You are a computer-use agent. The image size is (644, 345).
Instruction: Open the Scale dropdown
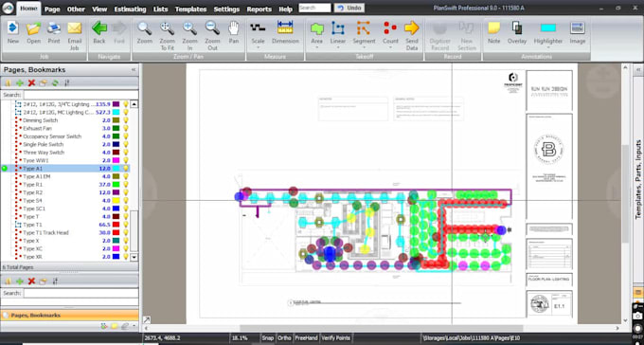(x=258, y=47)
